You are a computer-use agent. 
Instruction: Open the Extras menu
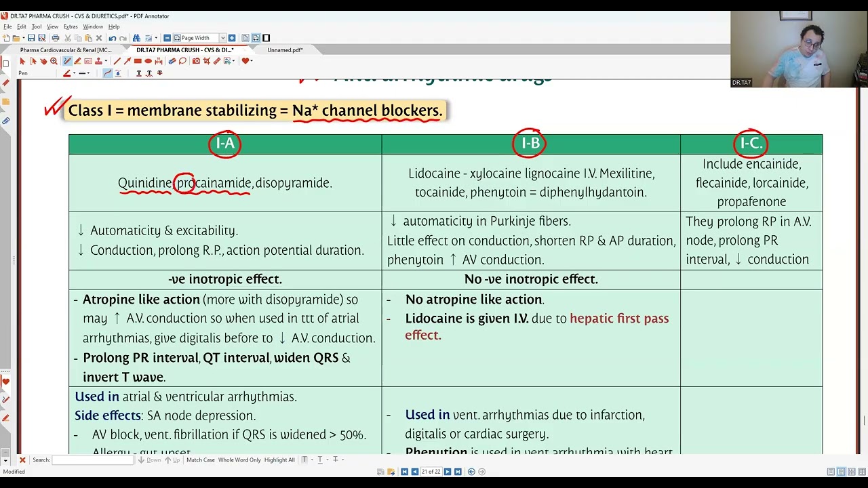(x=71, y=26)
